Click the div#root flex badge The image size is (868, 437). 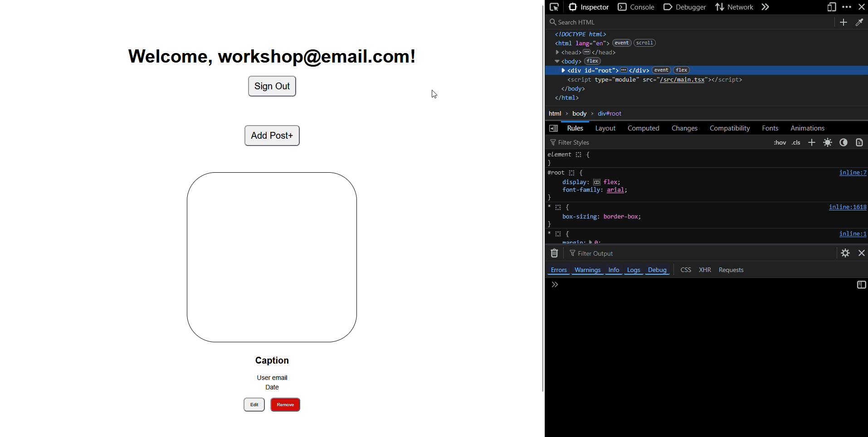coord(682,70)
